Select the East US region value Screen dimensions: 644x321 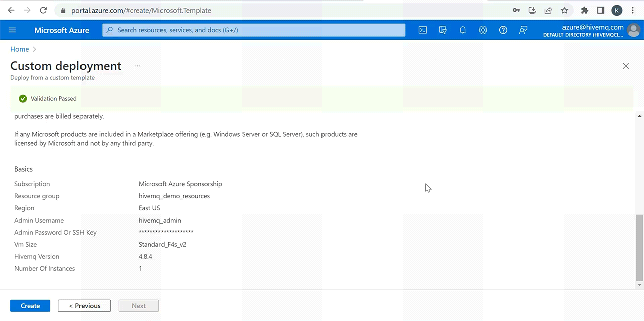coord(149,208)
